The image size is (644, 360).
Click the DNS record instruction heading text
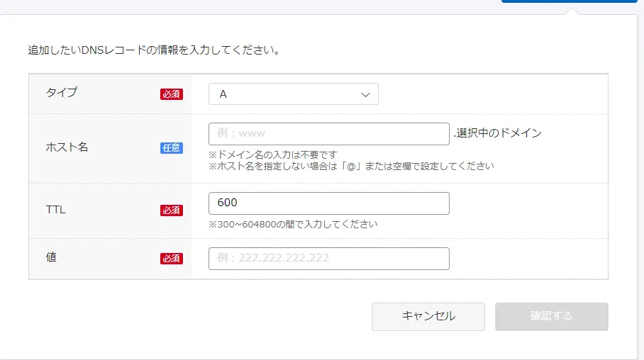(152, 50)
